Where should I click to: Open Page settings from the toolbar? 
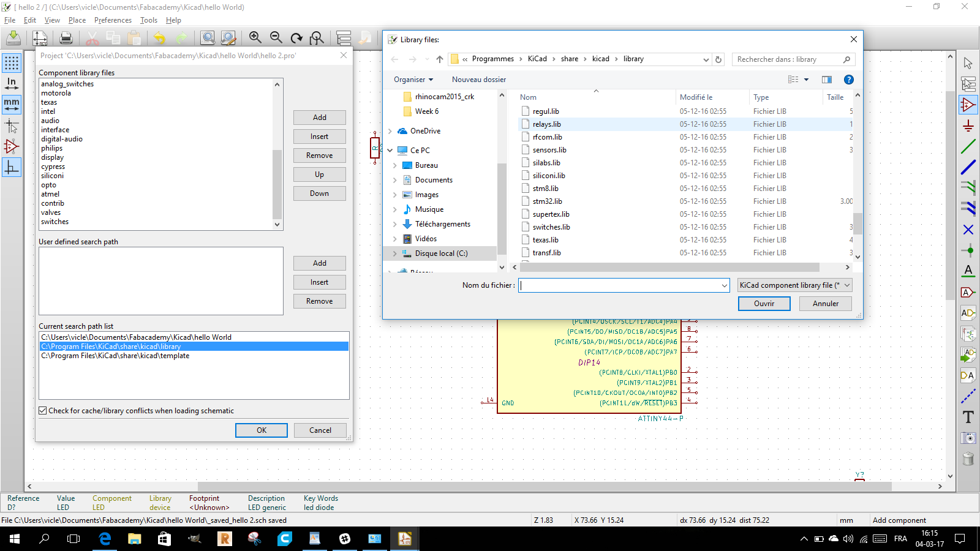(40, 38)
